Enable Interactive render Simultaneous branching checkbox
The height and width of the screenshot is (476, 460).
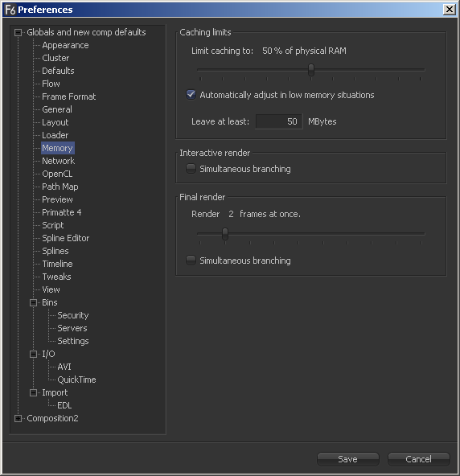(x=191, y=169)
